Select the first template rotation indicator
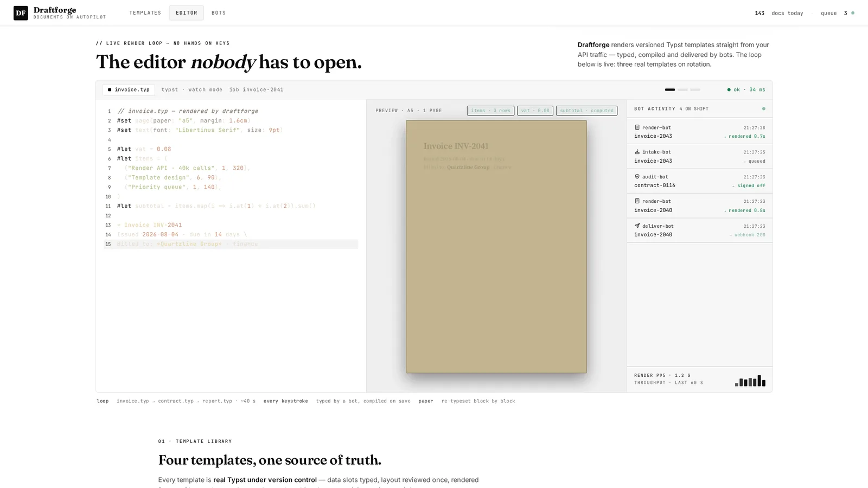Viewport: 868px width, 488px height. pyautogui.click(x=670, y=89)
